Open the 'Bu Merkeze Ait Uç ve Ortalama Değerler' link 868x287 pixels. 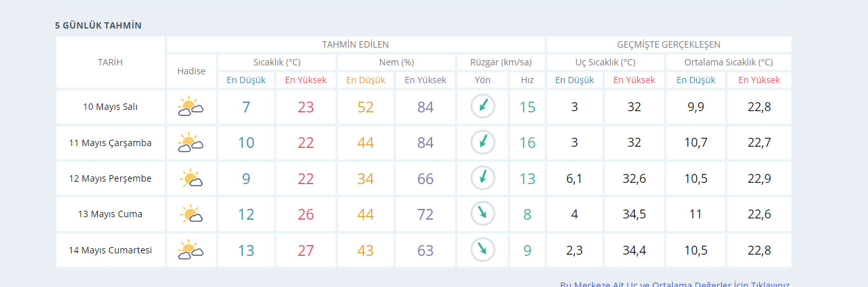pyautogui.click(x=675, y=284)
